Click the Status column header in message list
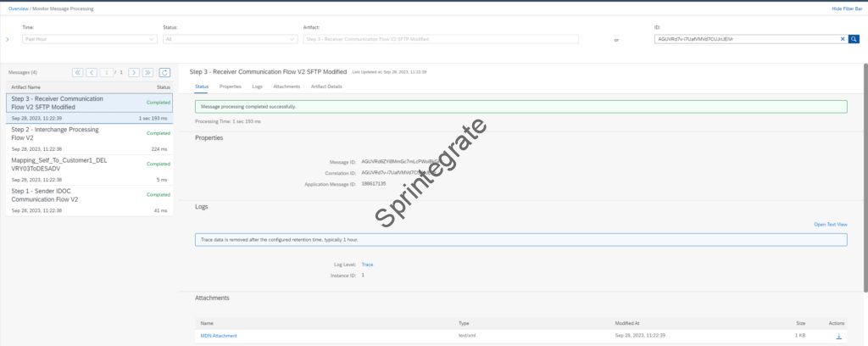This screenshot has height=346, width=868. click(x=164, y=87)
